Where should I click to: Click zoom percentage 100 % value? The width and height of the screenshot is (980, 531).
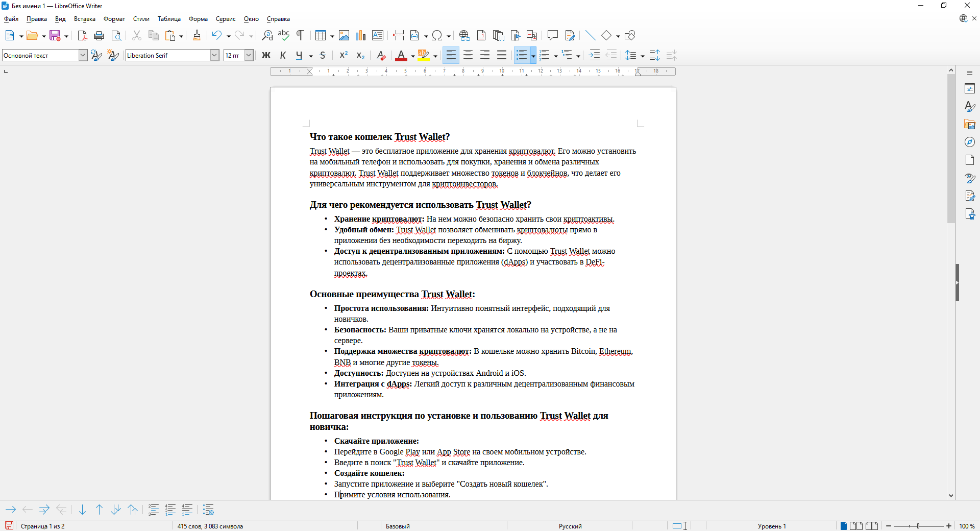pos(967,526)
